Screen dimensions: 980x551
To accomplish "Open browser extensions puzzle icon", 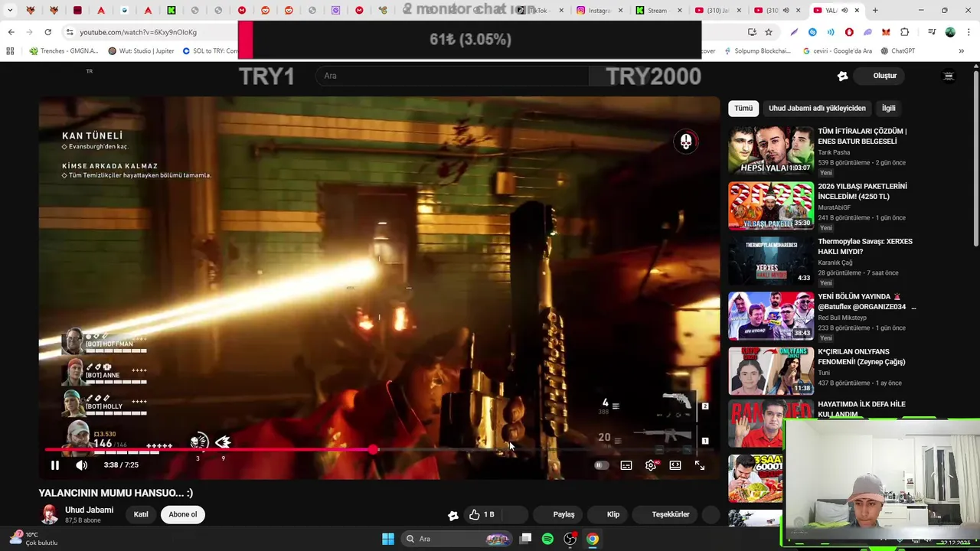I will pos(904,32).
